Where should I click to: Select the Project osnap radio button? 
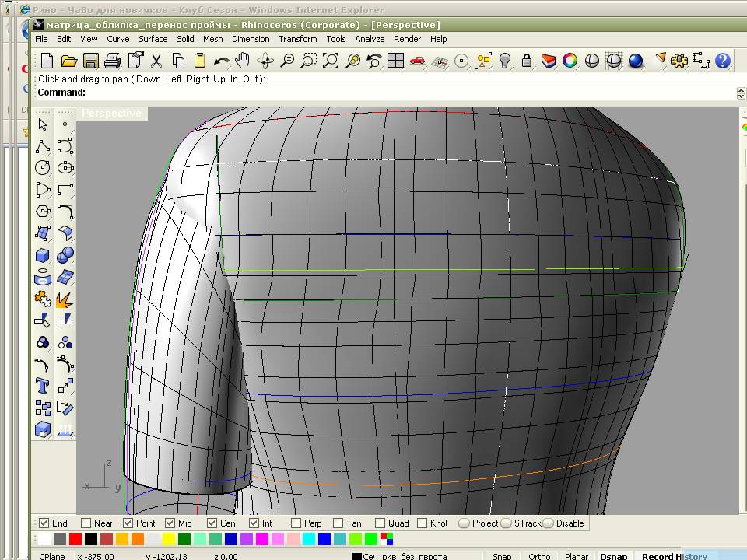465,523
